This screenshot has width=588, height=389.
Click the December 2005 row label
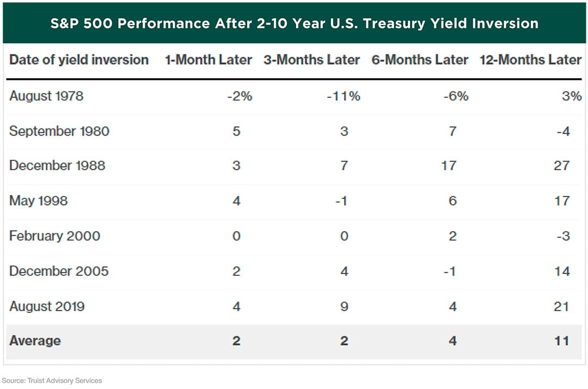click(x=59, y=271)
